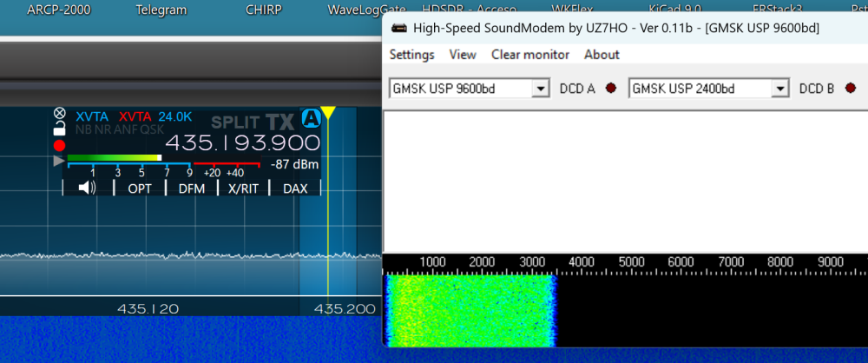
Task: Open the DFM mode tab
Action: coord(192,188)
